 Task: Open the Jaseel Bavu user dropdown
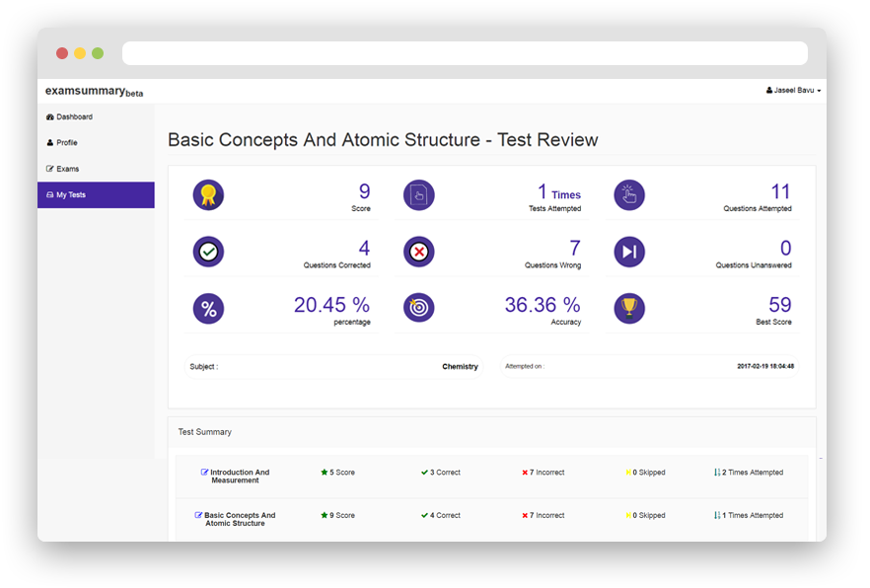point(793,90)
